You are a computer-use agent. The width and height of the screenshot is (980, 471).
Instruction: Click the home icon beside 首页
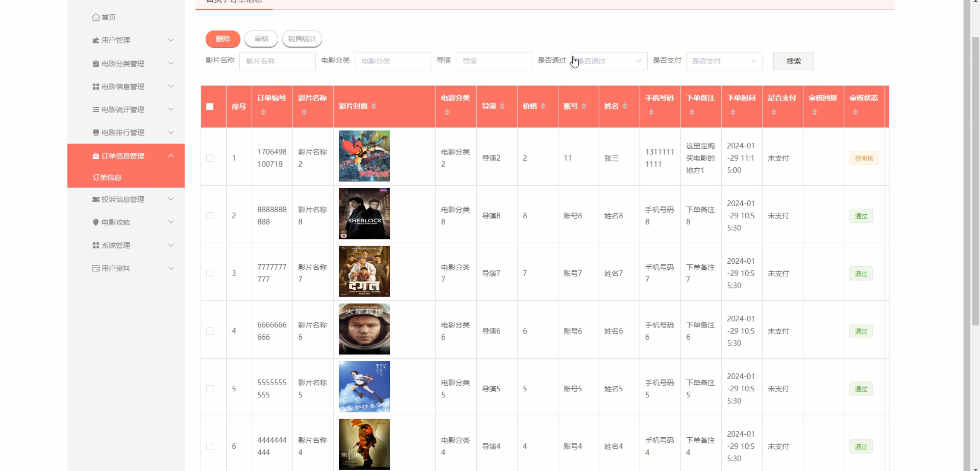click(96, 17)
